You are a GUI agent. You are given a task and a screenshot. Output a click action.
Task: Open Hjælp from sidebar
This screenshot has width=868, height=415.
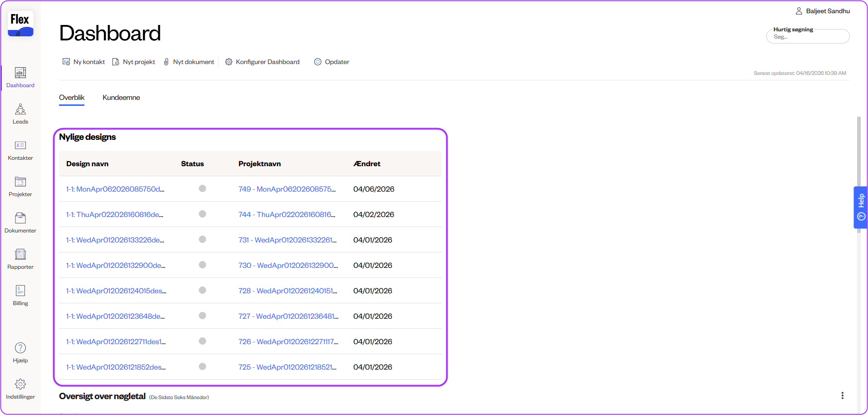(x=20, y=352)
